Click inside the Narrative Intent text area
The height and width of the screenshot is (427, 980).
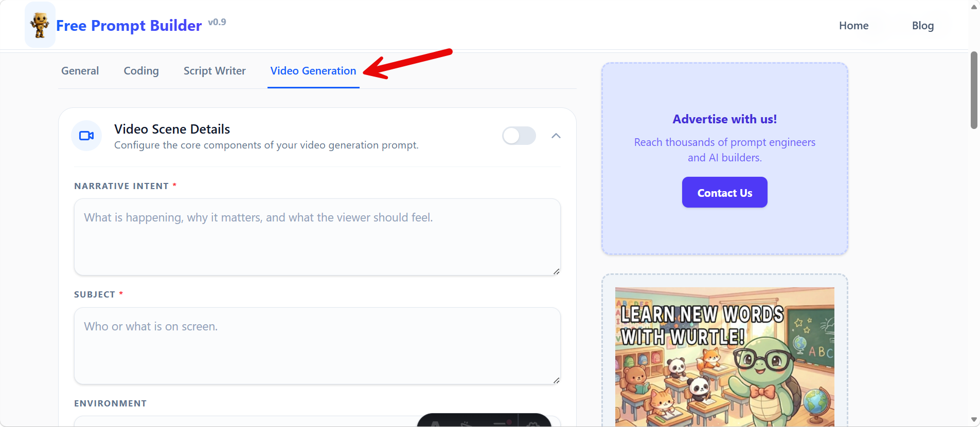pyautogui.click(x=317, y=236)
